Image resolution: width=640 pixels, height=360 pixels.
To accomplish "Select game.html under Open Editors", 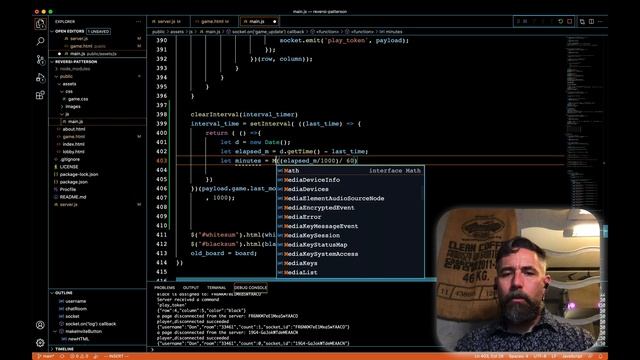I will (81, 46).
